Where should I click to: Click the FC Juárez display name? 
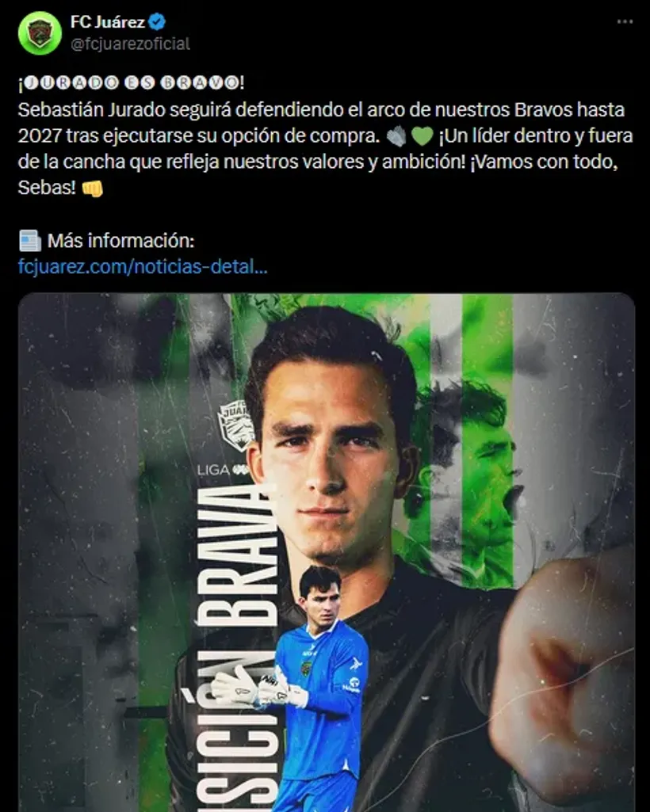coord(107,21)
